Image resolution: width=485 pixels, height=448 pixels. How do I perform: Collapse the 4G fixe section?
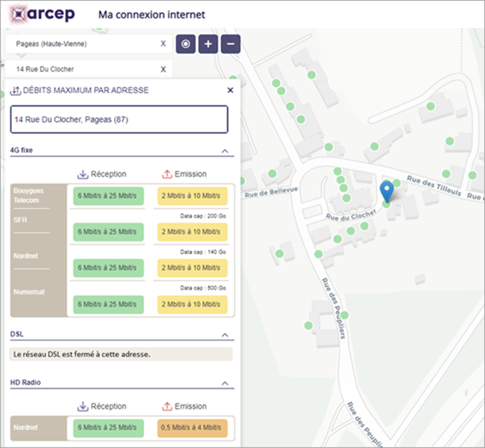coord(225,151)
